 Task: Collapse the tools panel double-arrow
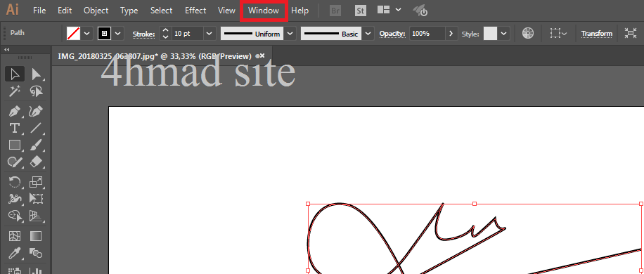tap(6, 50)
